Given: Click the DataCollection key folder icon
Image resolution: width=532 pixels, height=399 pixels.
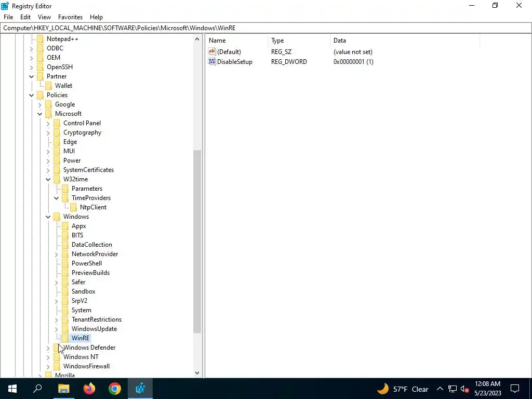Looking at the screenshot, I should coord(65,244).
